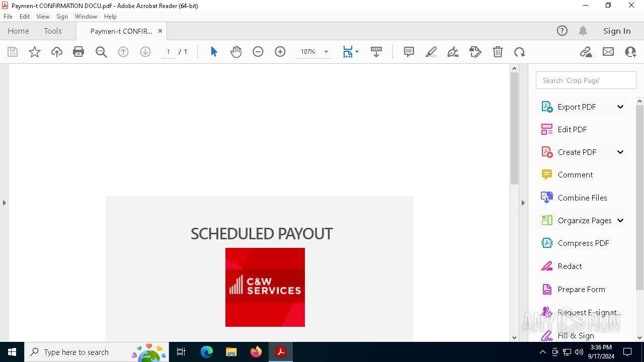This screenshot has width=644, height=362.
Task: Open the Find text magnifier tool
Action: click(x=101, y=52)
